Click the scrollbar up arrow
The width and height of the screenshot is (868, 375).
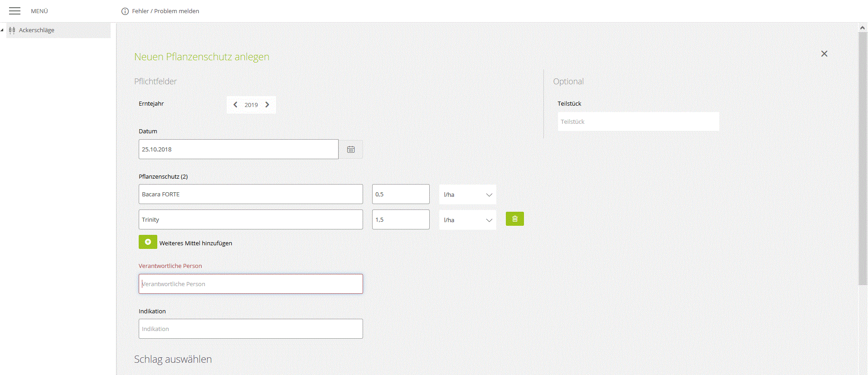coord(863,28)
